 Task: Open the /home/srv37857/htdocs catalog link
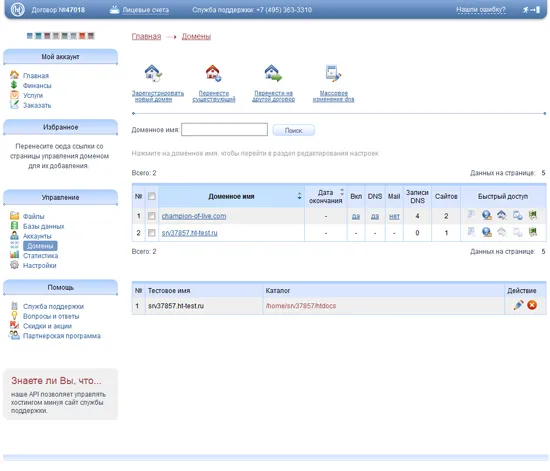coord(301,306)
